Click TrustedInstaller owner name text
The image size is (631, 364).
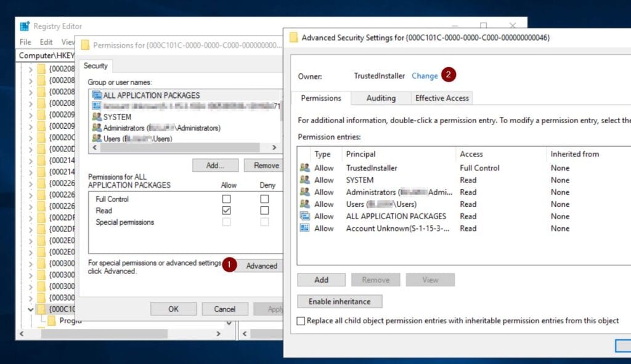tap(379, 76)
